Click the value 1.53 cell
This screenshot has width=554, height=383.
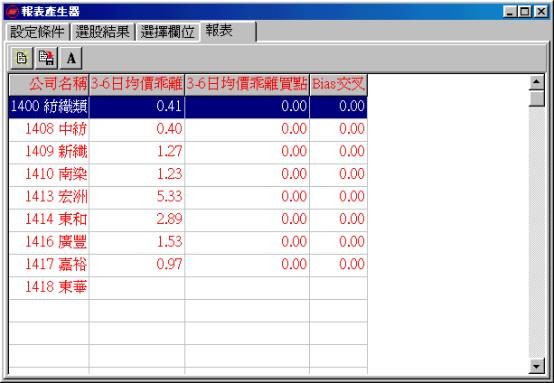[x=137, y=242]
